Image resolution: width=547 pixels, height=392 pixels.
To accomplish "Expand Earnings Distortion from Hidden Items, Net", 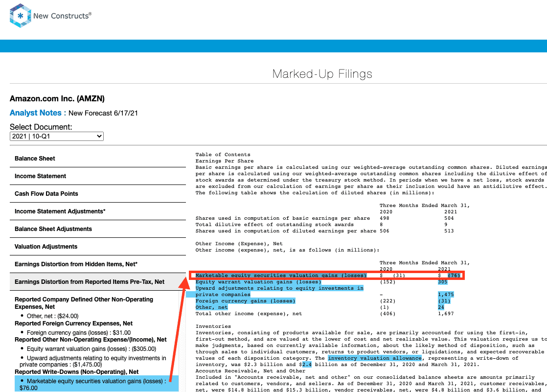I will tap(98, 264).
